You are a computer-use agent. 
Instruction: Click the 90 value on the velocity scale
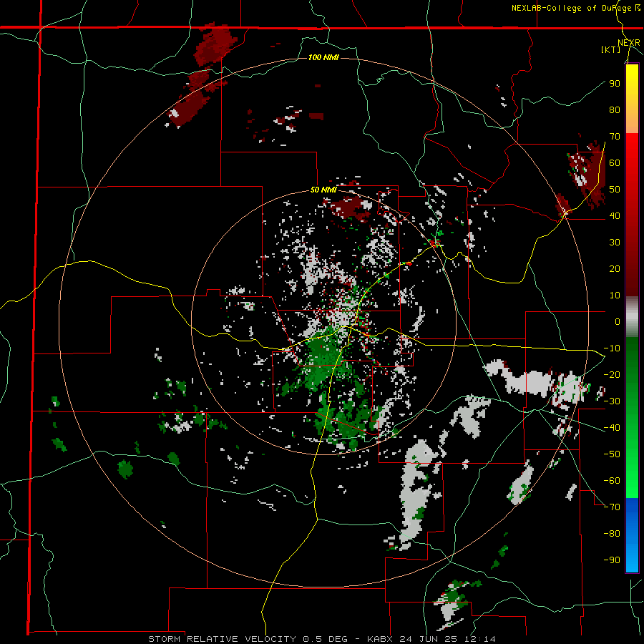coord(615,84)
